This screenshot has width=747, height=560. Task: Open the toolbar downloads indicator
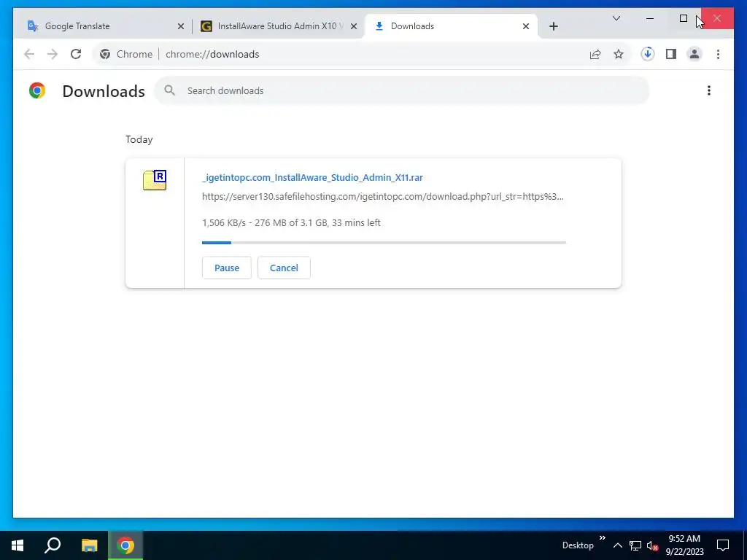tap(647, 54)
